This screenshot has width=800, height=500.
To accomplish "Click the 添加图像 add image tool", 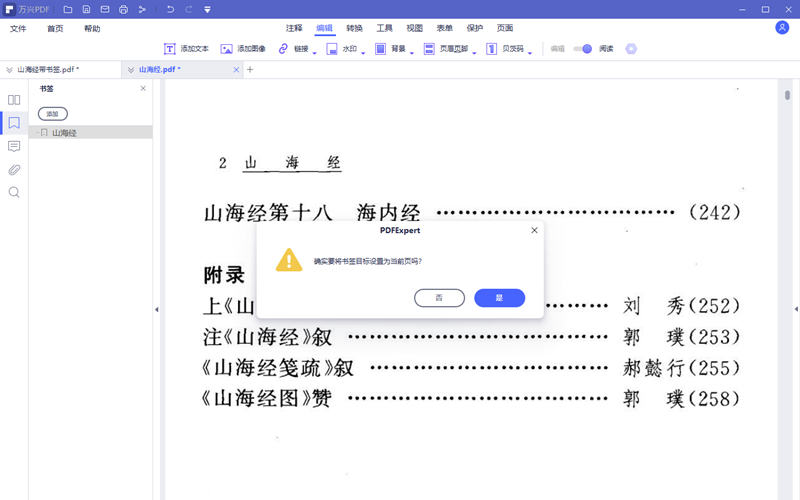I will click(x=243, y=48).
